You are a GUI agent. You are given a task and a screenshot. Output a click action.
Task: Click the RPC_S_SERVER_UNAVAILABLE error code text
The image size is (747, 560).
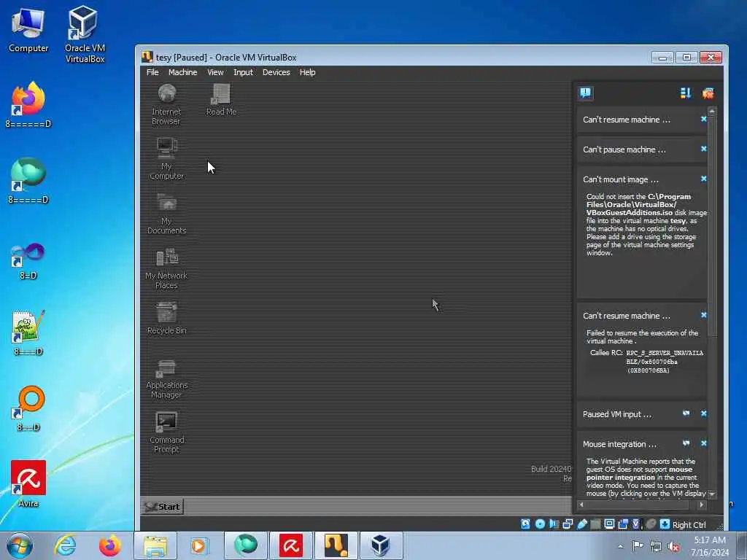pyautogui.click(x=665, y=357)
